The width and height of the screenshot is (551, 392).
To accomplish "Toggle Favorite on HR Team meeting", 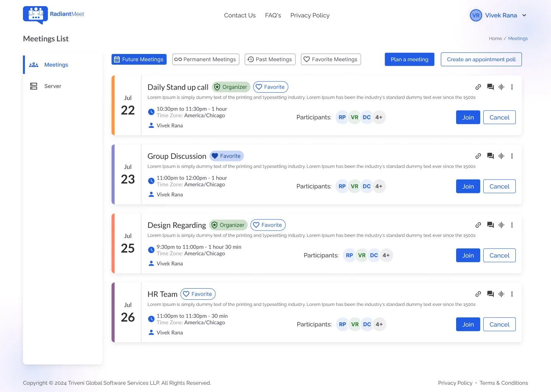I will click(198, 294).
